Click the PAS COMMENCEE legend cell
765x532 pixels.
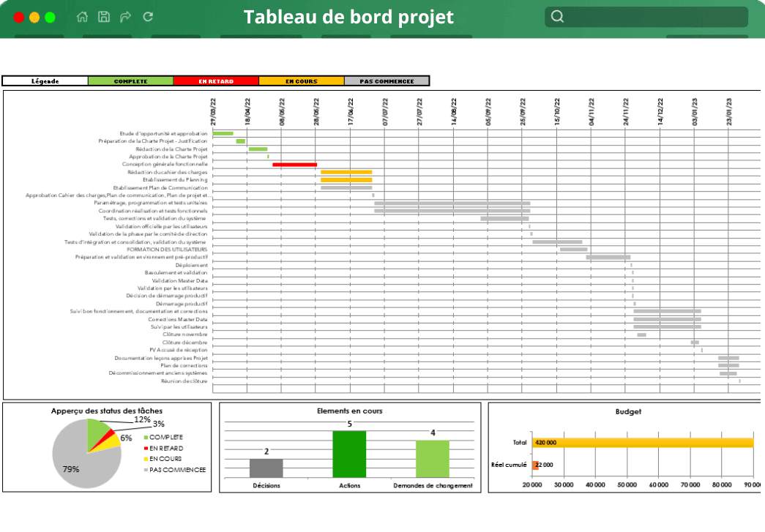388,80
